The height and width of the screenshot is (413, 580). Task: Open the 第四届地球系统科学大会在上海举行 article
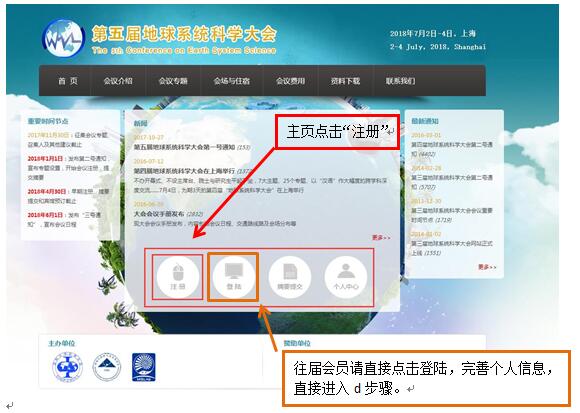click(184, 171)
